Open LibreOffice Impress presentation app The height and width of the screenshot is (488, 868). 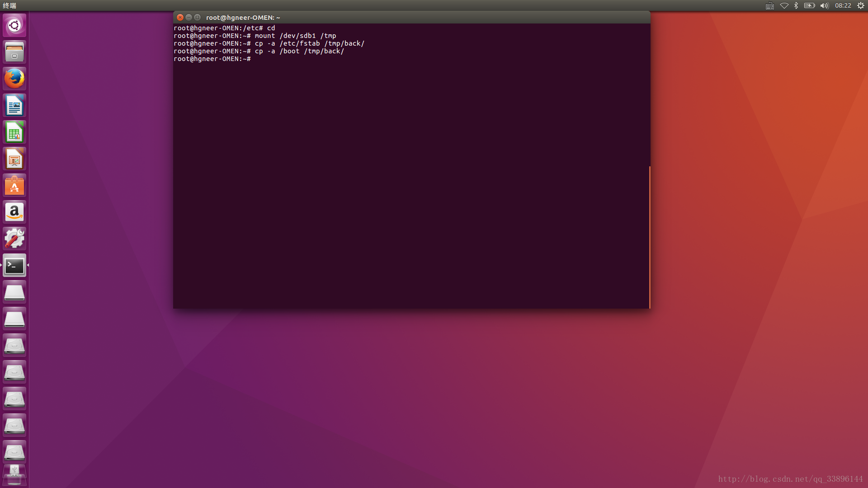(14, 159)
